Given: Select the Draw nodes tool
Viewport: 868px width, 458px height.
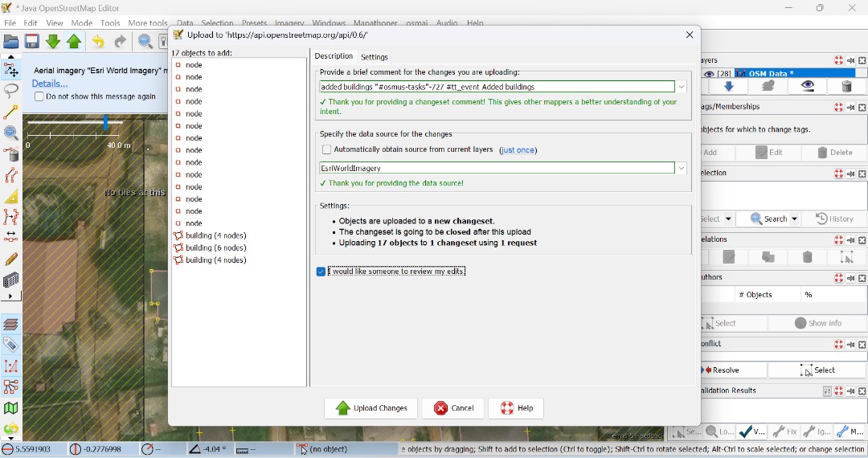Looking at the screenshot, I should [x=10, y=112].
